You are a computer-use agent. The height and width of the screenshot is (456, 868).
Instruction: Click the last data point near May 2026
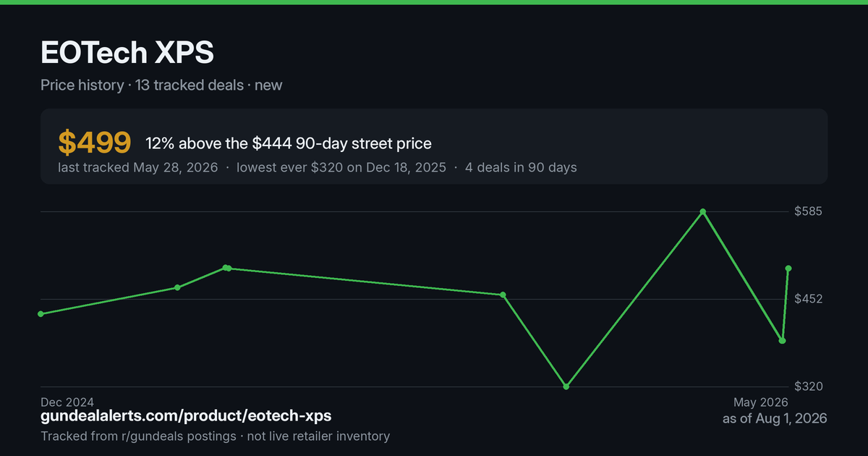[x=788, y=269]
